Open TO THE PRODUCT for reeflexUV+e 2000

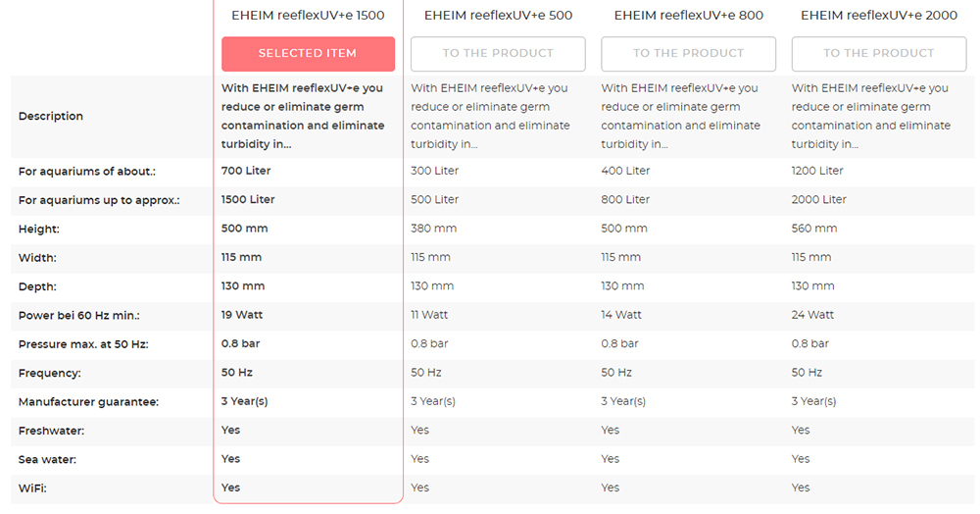pyautogui.click(x=878, y=54)
